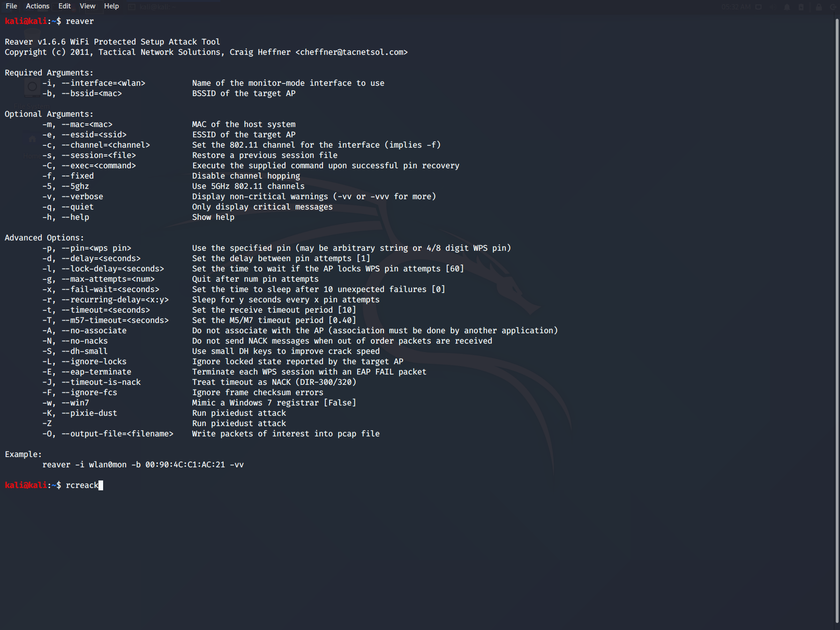This screenshot has width=840, height=630.
Task: Click the '-d, --delay=<seconds>' option
Action: 91,258
